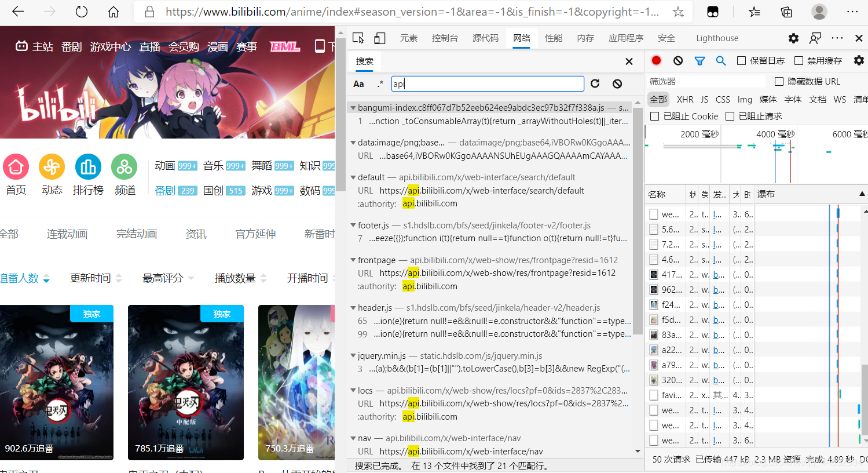The image size is (868, 473).
Task: Sort anime by 最高评分
Action: click(x=168, y=278)
